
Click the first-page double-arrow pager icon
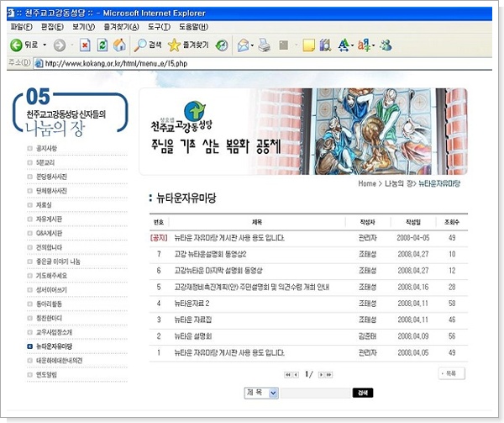coord(287,375)
